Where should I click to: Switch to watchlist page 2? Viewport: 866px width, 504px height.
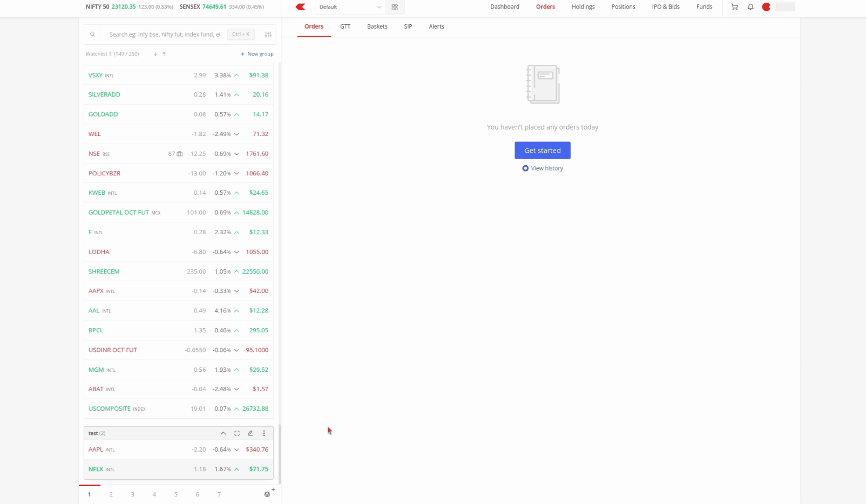[111, 494]
